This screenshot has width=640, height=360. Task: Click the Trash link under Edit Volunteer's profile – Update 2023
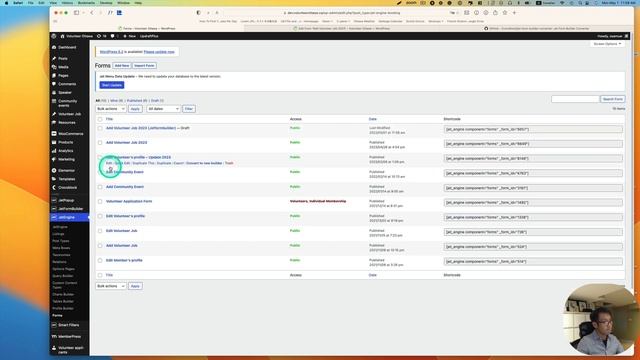[229, 163]
